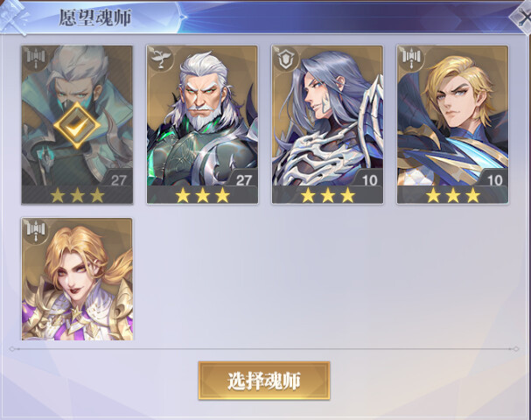
Task: Deselect the golden checkmark on masked hero
Action: click(x=77, y=124)
